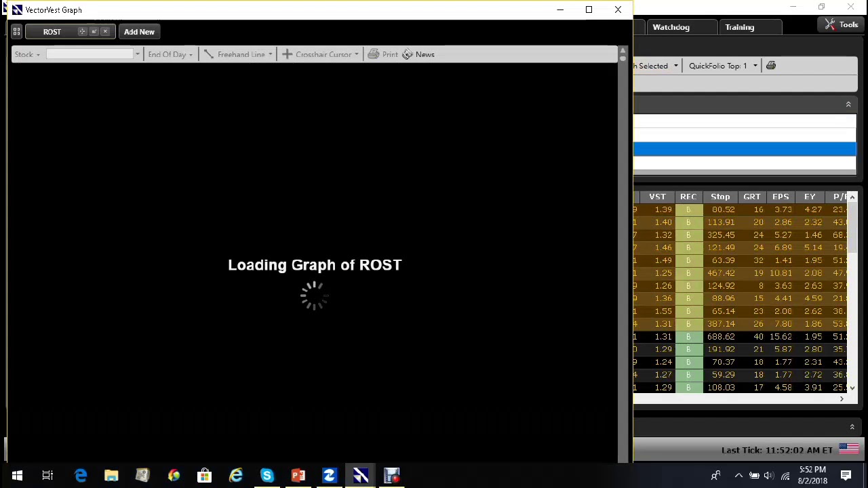Image resolution: width=868 pixels, height=488 pixels.
Task: Close the ROST graph tab
Action: [105, 32]
